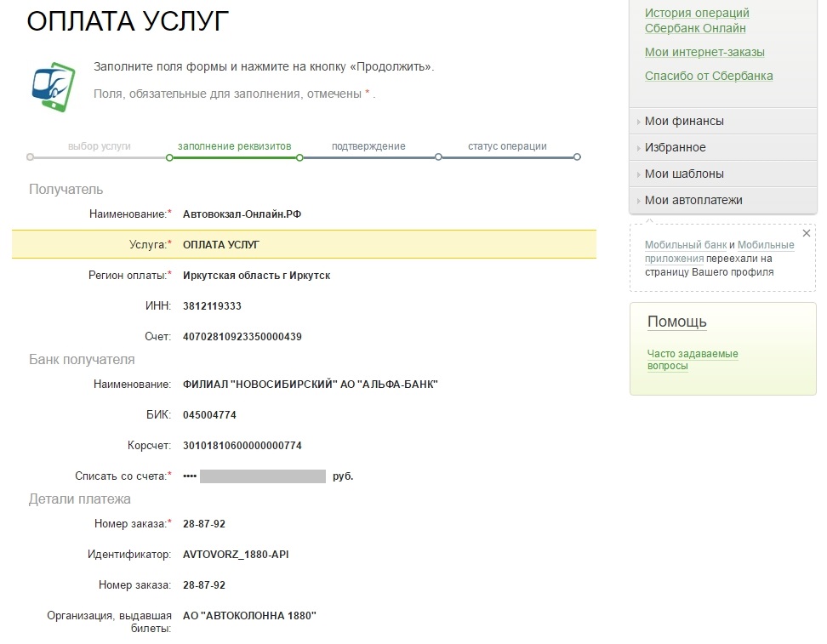The height and width of the screenshot is (644, 827).
Task: Click region value Иркутская область г Иркутск
Action: (256, 276)
